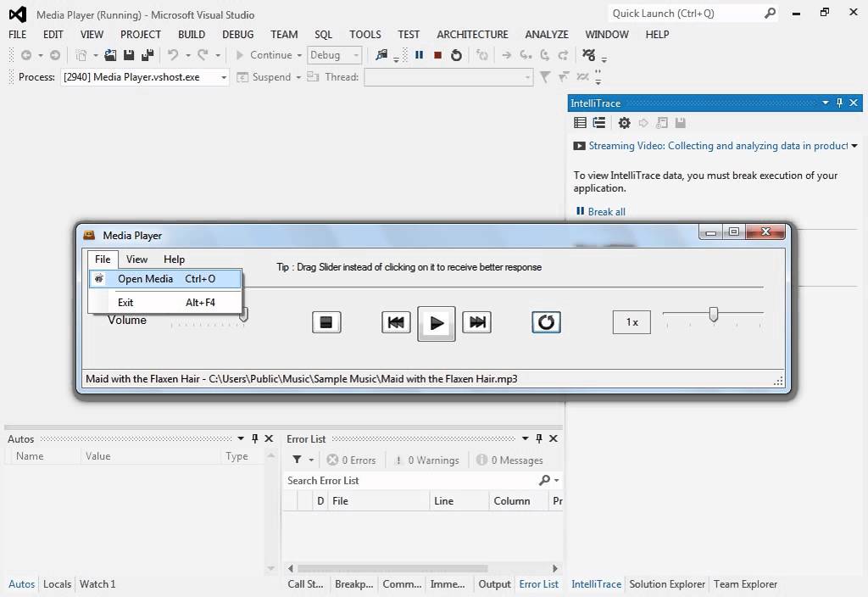Viewport: 868px width, 597px height.
Task: Click the Stop button in the Media Player
Action: tap(326, 322)
